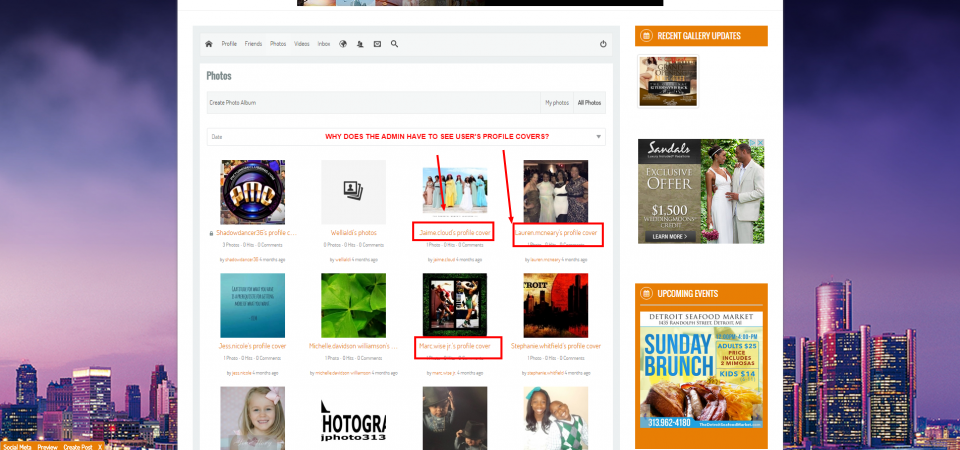This screenshot has width=960, height=450.
Task: Open the green clover leaves thumbnail
Action: pyautogui.click(x=353, y=306)
